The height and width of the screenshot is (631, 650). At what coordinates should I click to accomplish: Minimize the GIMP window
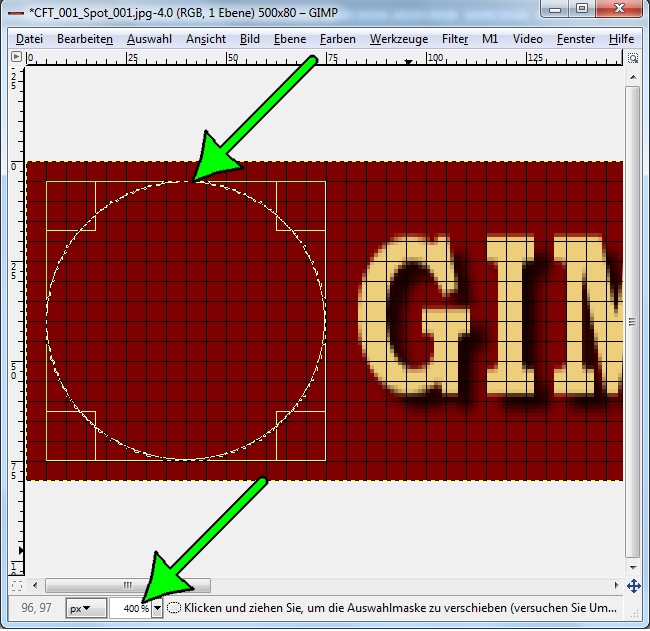(x=556, y=8)
